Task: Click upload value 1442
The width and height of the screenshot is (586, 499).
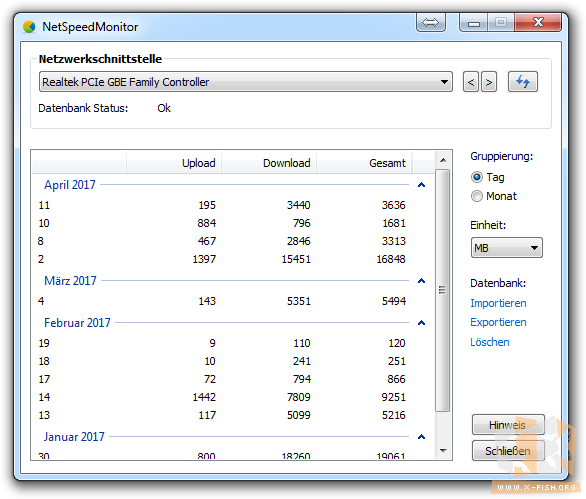Action: [x=204, y=397]
